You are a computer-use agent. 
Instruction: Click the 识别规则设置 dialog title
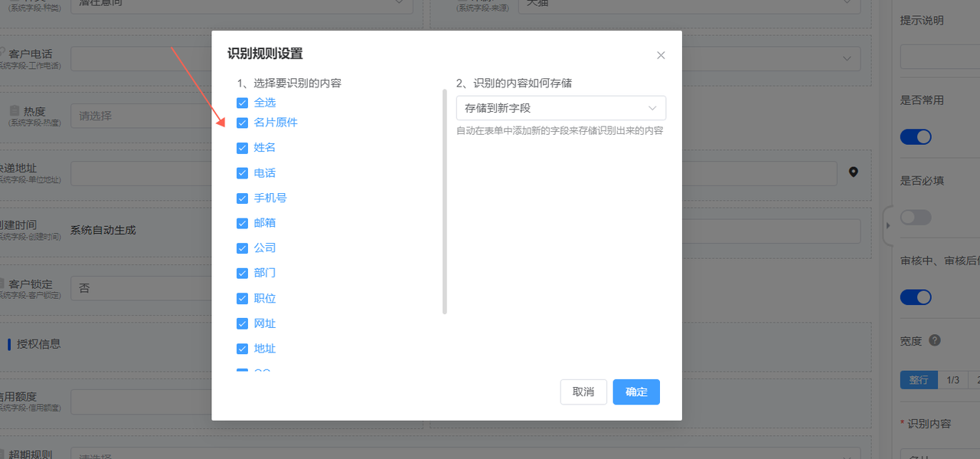point(265,54)
